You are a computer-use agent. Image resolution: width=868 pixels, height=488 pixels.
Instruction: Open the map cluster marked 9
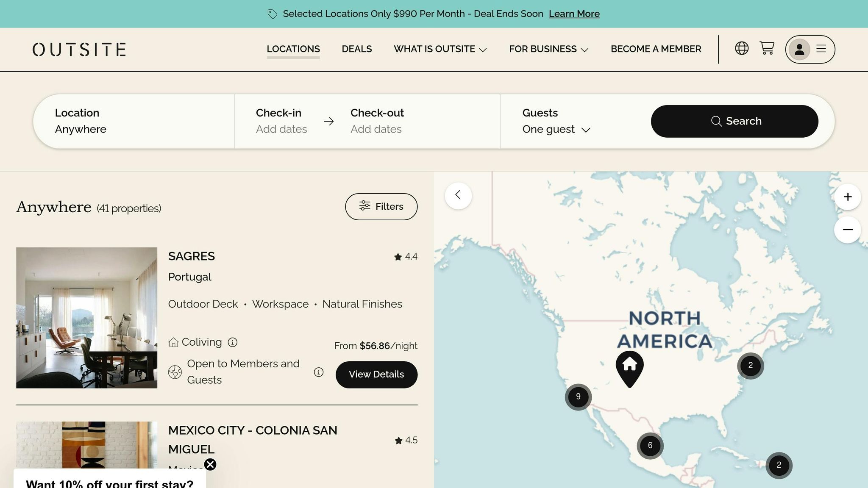pos(578,397)
